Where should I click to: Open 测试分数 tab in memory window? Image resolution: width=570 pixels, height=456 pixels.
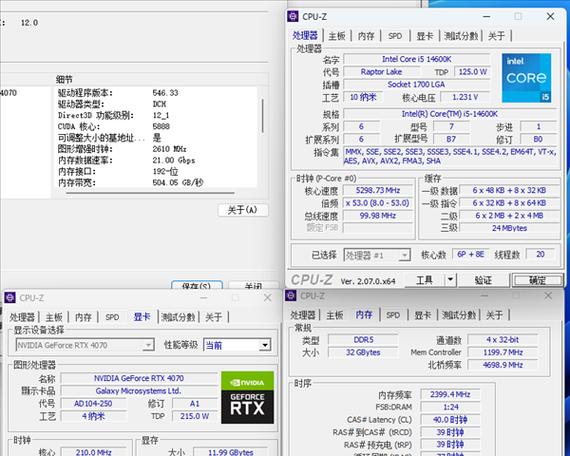(x=459, y=315)
